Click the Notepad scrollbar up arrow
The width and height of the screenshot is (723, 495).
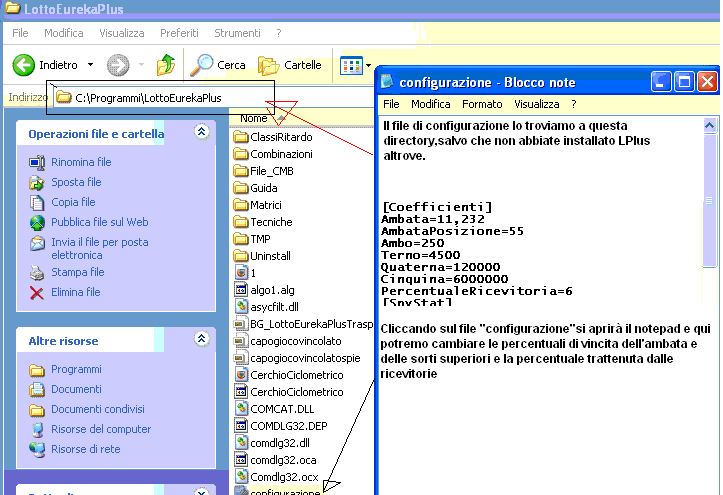710,125
